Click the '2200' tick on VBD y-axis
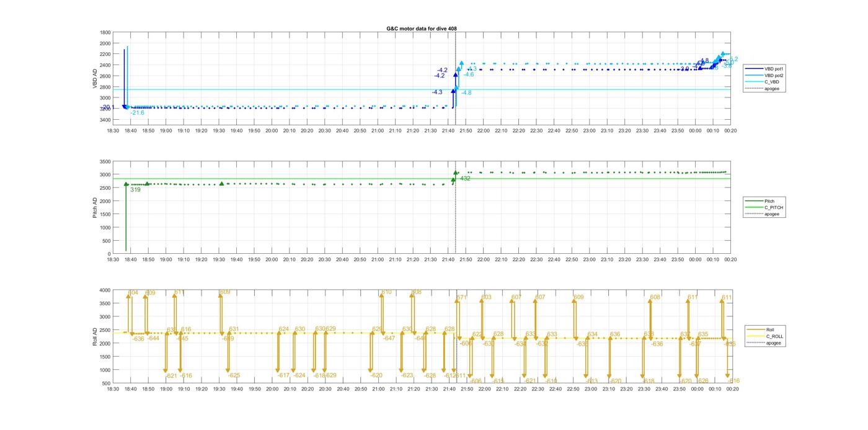Viewport: 868px width, 430px height. coord(105,54)
